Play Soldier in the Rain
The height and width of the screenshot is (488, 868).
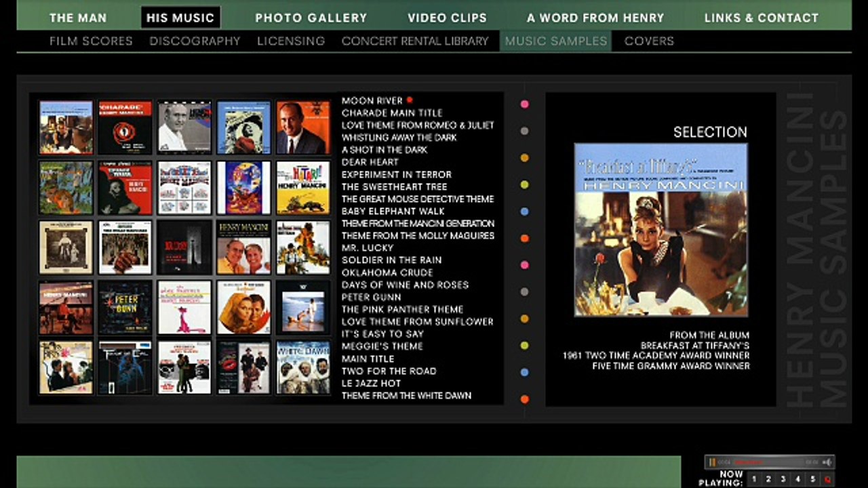[x=391, y=260]
